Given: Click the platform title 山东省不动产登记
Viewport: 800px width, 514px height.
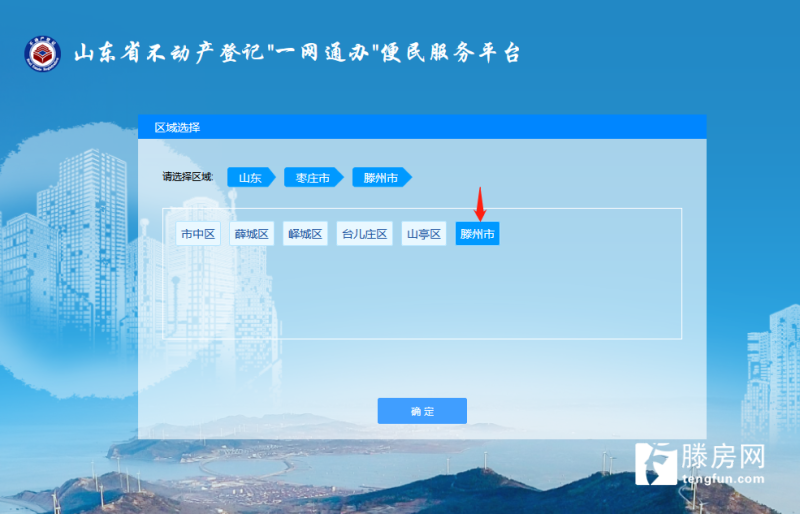Looking at the screenshot, I should click(168, 53).
